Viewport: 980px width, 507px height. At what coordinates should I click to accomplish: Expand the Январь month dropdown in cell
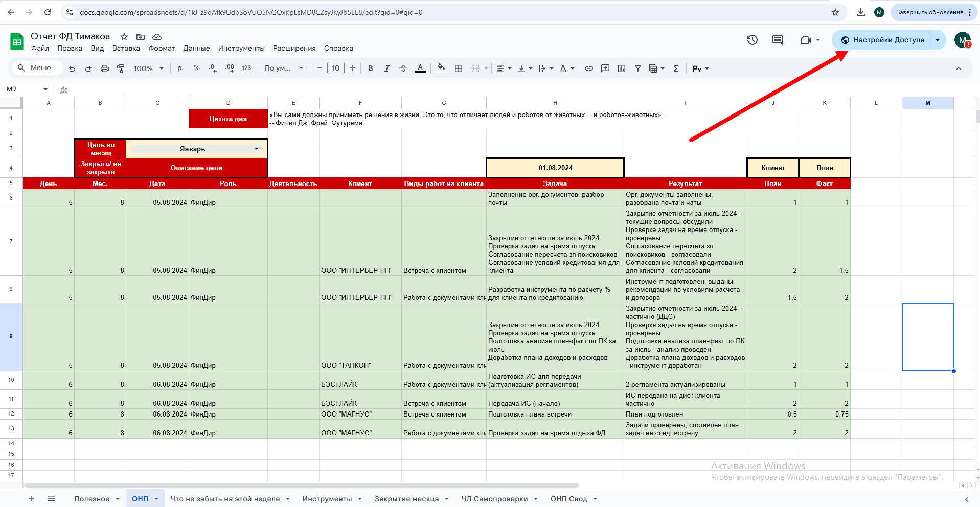(x=256, y=149)
